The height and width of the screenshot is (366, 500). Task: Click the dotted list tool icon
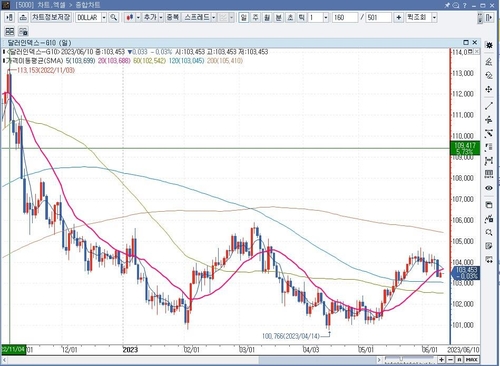[x=489, y=147]
